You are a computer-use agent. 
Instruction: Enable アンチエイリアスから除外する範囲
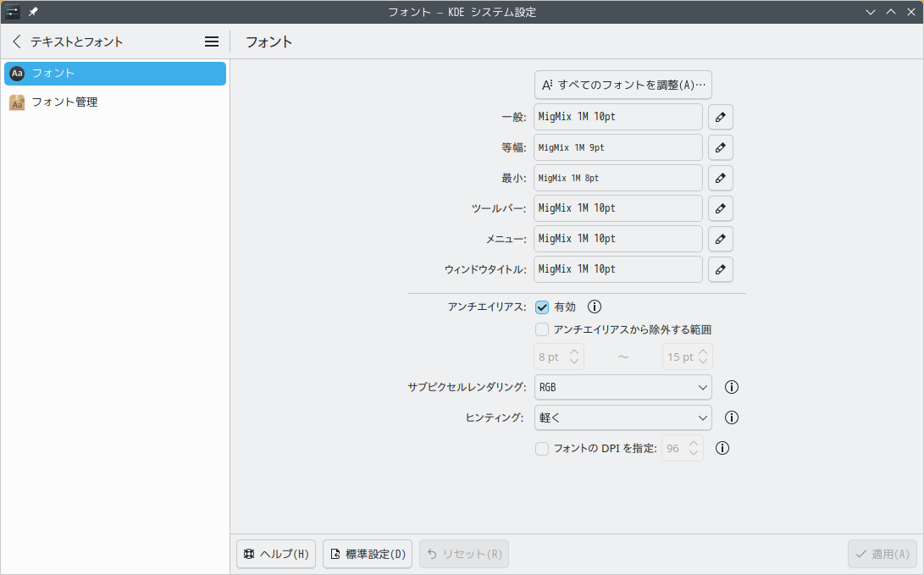pyautogui.click(x=542, y=329)
